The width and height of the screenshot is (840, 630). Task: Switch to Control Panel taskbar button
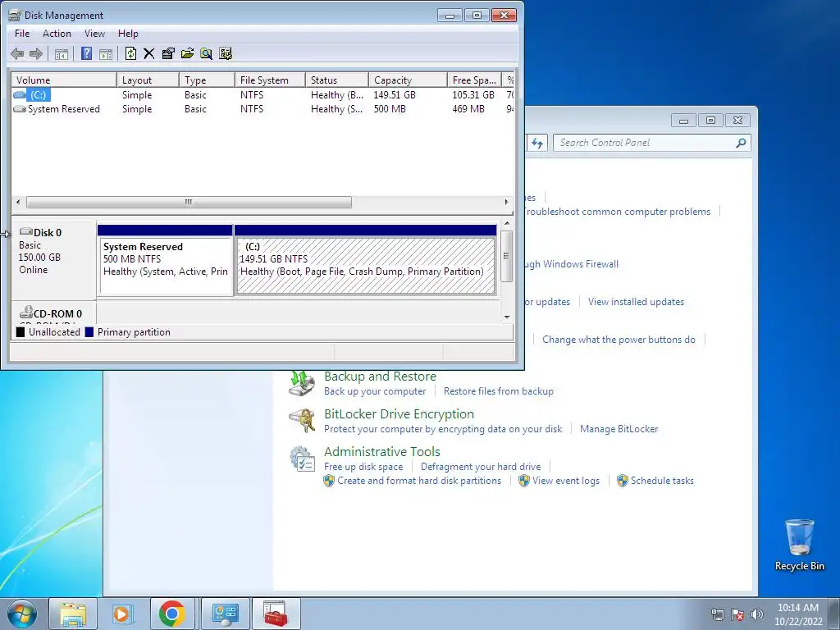tap(225, 614)
